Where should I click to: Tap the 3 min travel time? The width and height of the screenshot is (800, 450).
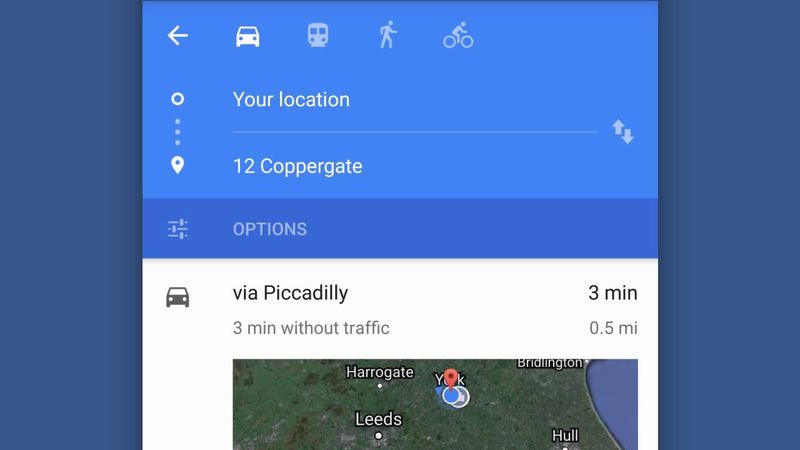pos(613,293)
